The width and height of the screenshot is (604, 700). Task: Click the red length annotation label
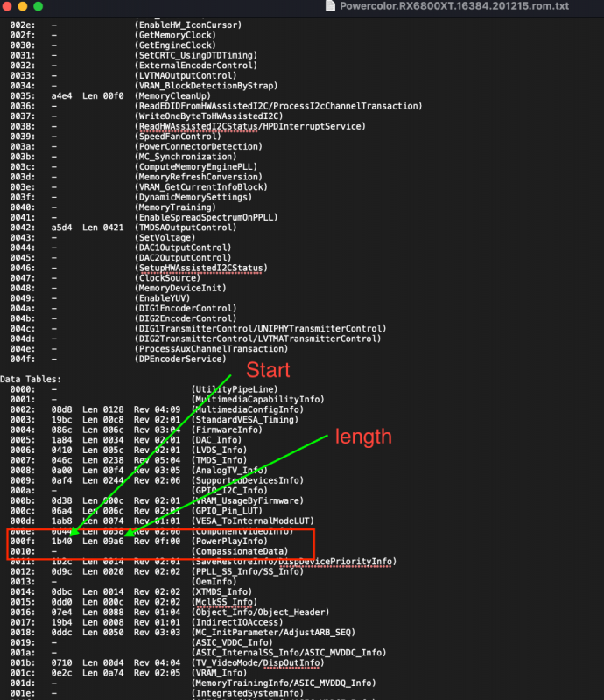click(364, 435)
